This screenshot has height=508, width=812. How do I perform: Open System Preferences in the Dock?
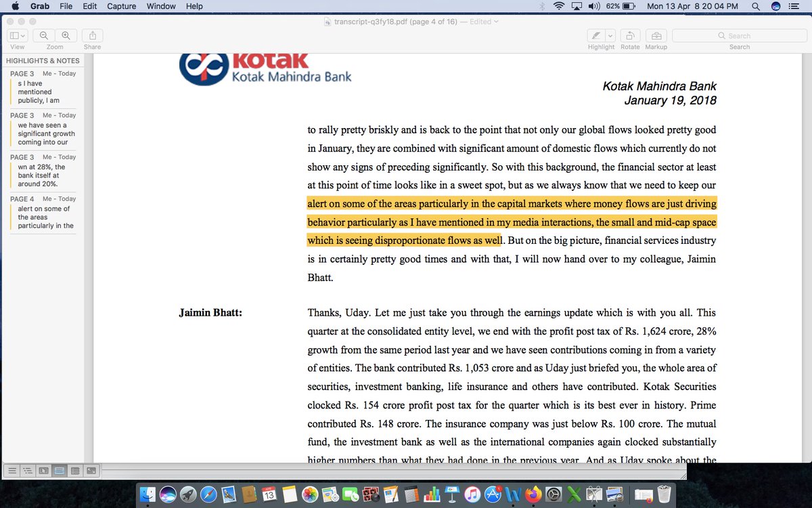click(x=554, y=494)
